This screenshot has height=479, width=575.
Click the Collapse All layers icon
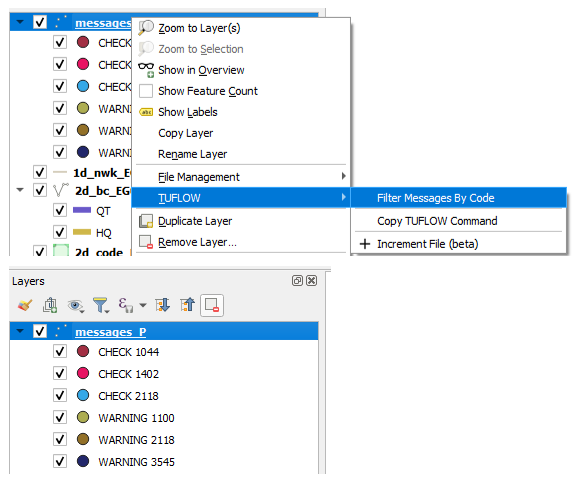187,305
